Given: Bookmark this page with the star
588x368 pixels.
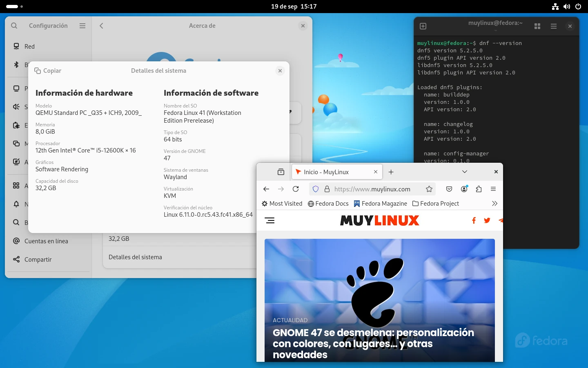Looking at the screenshot, I should coord(429,189).
